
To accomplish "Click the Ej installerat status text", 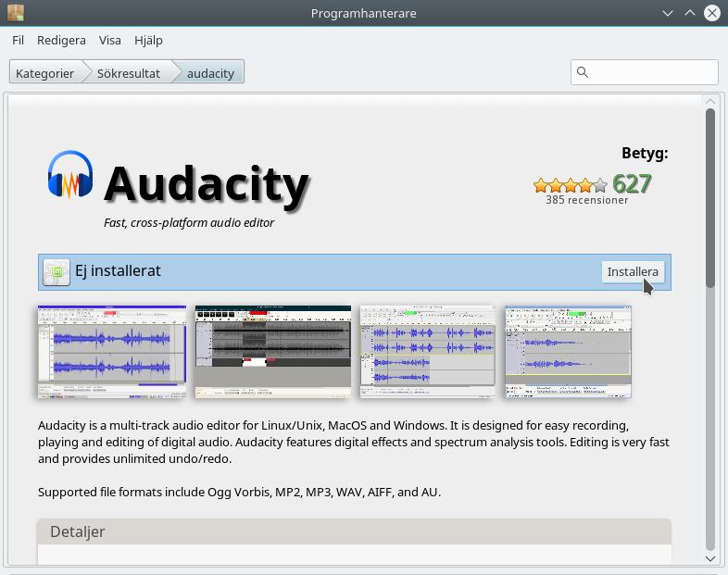I will (x=118, y=270).
